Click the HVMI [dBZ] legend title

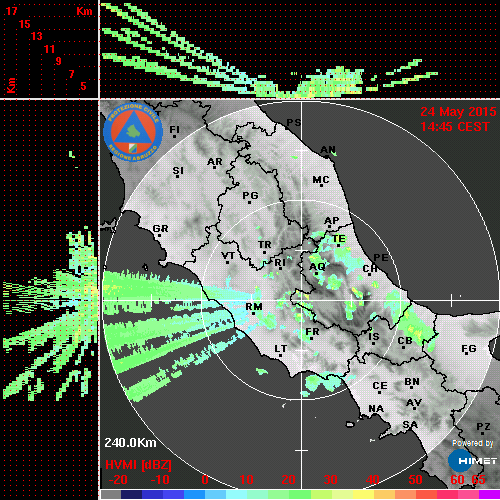tap(138, 465)
